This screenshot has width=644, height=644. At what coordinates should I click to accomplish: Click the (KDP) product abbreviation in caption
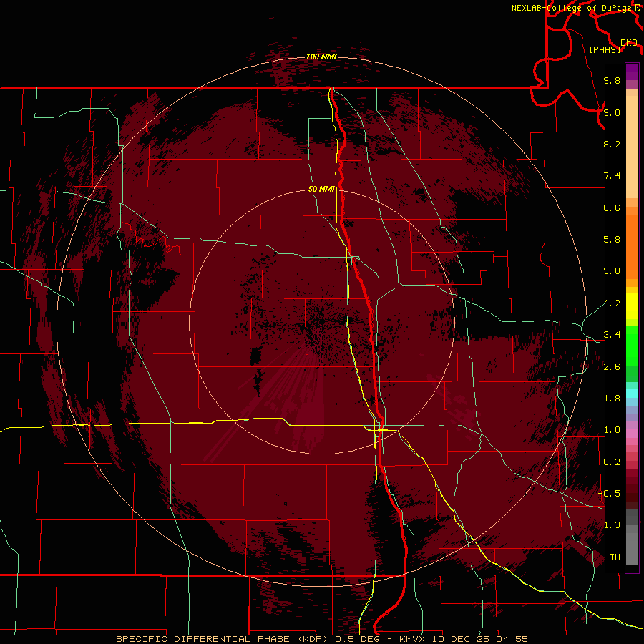(313, 639)
